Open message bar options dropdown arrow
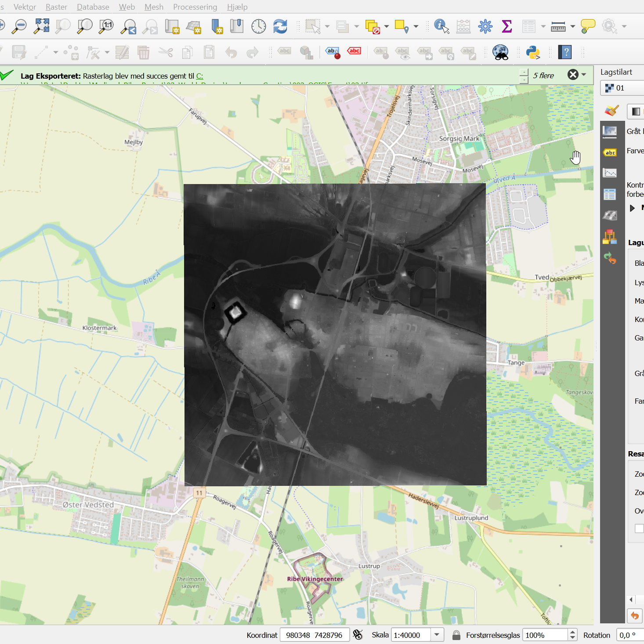Screen dimensions: 644x644 point(584,75)
